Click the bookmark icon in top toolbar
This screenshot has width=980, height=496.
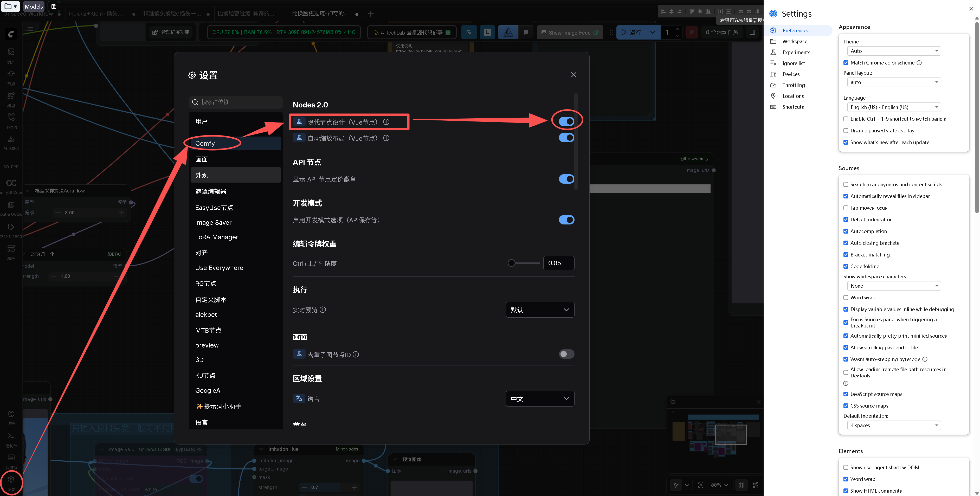[x=526, y=32]
